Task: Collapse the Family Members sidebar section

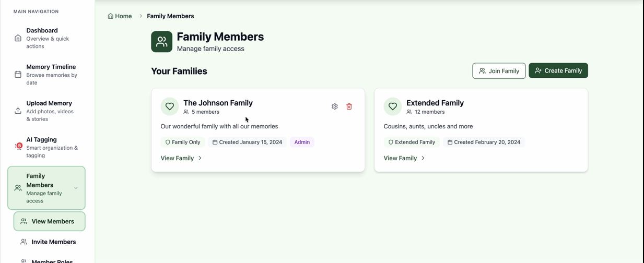Action: (x=76, y=188)
